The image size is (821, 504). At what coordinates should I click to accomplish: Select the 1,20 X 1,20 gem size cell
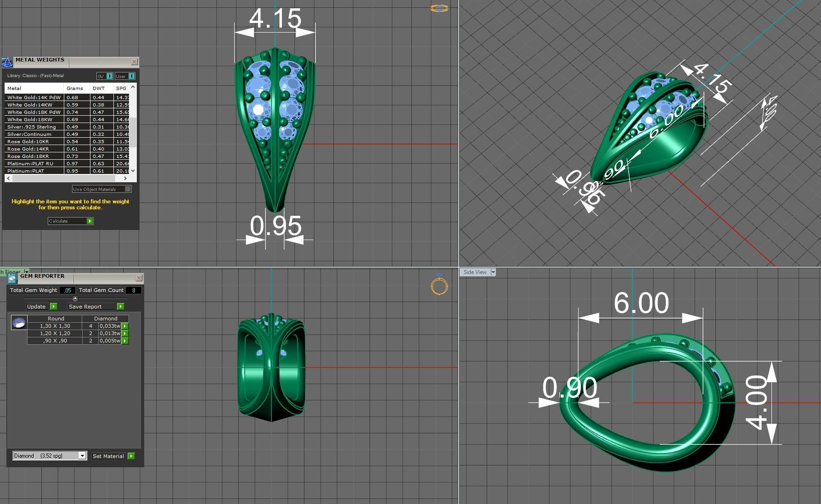click(55, 333)
